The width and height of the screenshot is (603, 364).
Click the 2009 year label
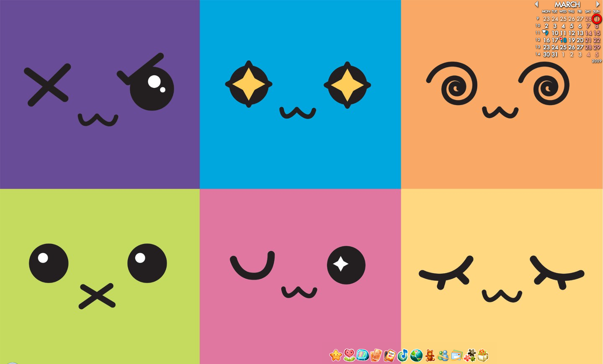(x=596, y=61)
